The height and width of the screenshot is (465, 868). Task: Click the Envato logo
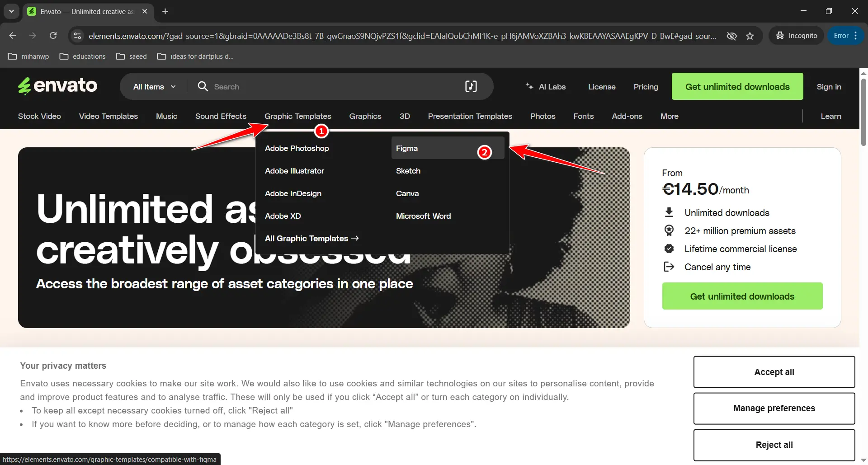coord(57,86)
